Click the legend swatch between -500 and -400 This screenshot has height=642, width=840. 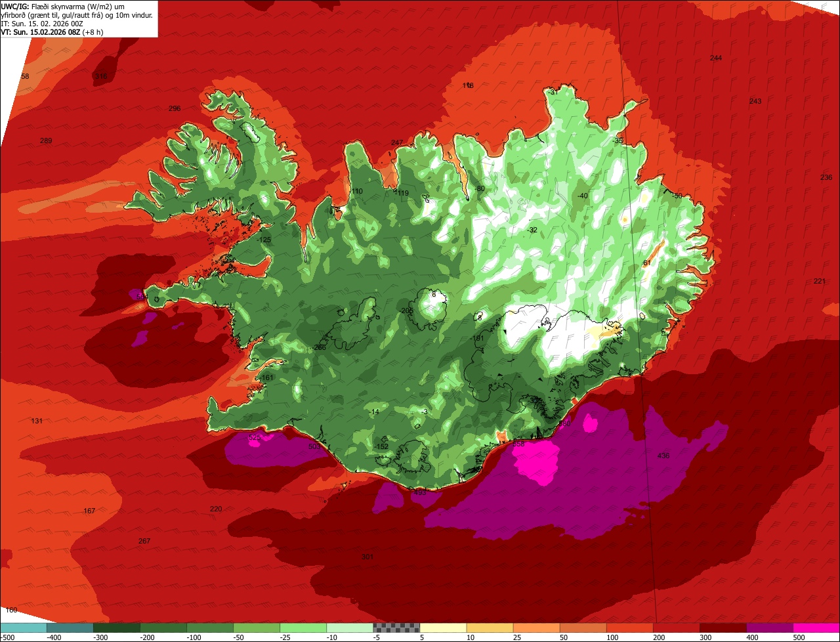24,628
